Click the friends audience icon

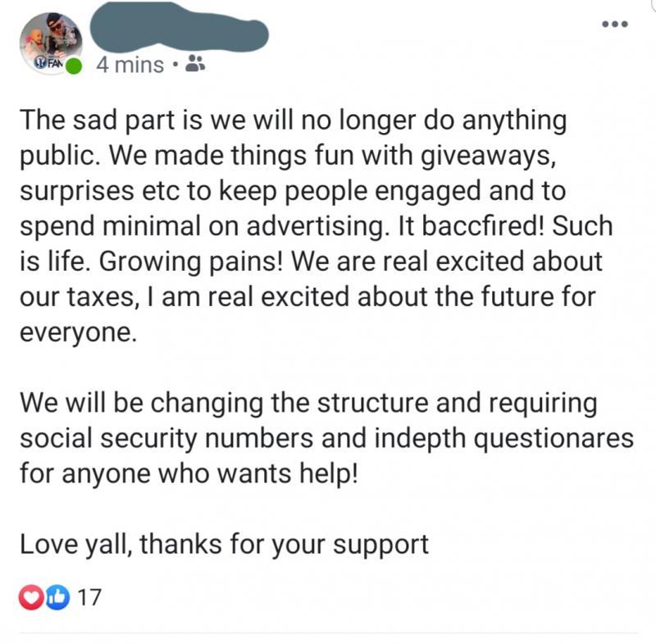point(195,64)
